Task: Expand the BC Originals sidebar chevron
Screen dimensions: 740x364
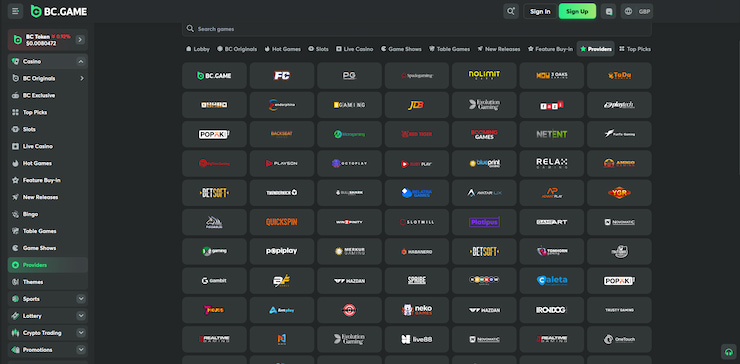Action: click(82, 78)
